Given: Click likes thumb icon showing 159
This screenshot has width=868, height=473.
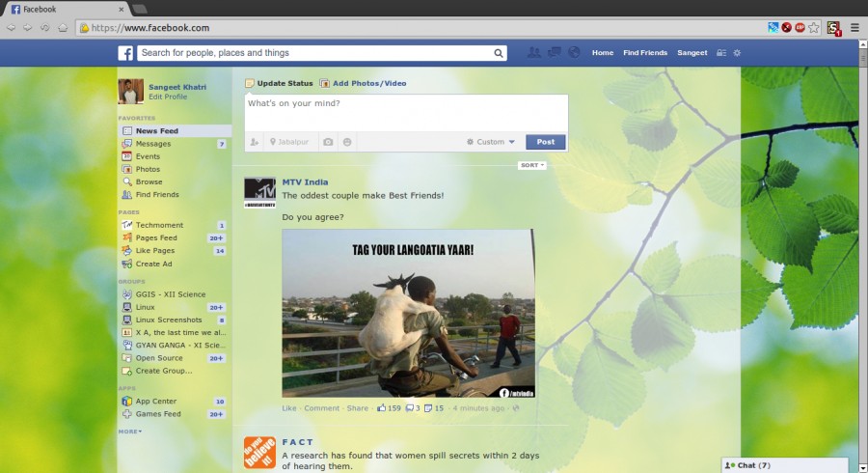Looking at the screenshot, I should tap(381, 408).
